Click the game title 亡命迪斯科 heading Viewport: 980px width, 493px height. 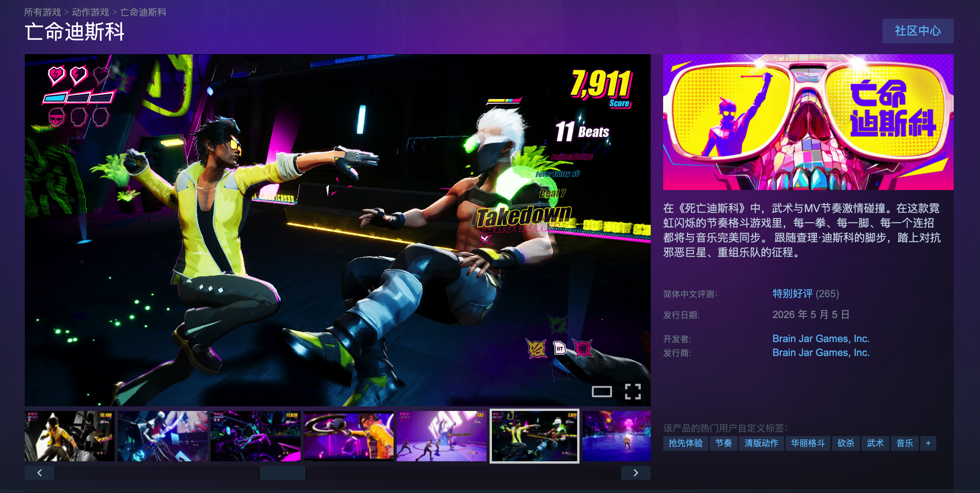74,32
